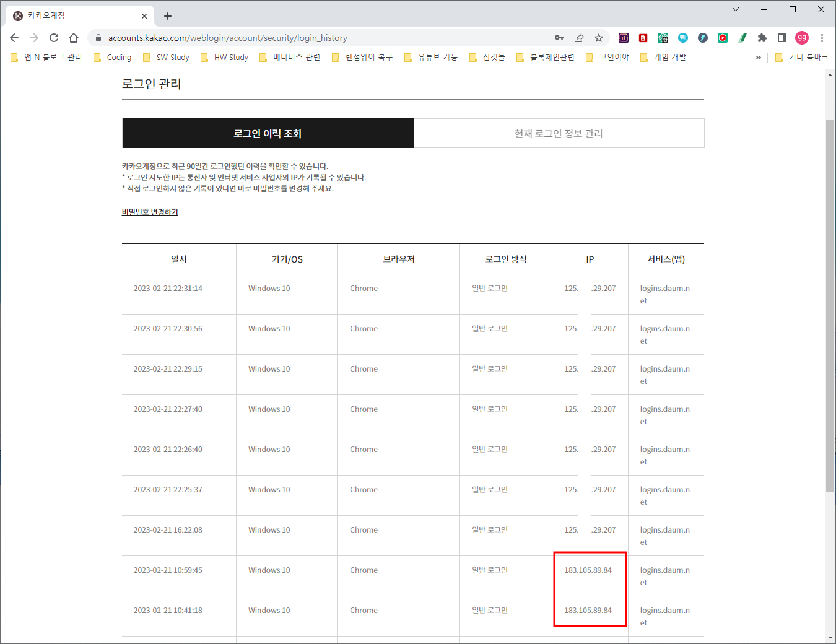Click the vertical scrollbar thumb

pyautogui.click(x=830, y=306)
